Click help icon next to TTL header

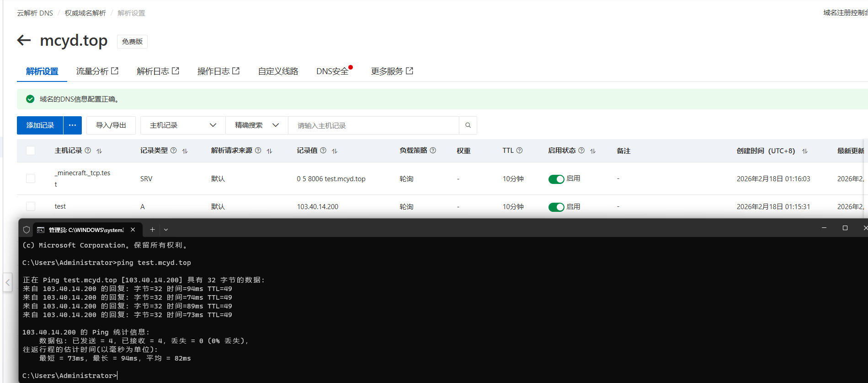(x=519, y=151)
